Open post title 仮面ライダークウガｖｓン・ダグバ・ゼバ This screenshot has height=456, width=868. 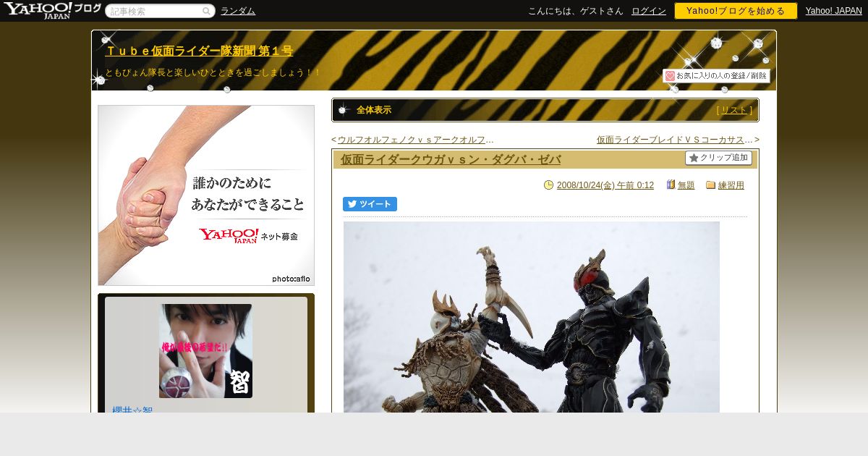pos(451,159)
